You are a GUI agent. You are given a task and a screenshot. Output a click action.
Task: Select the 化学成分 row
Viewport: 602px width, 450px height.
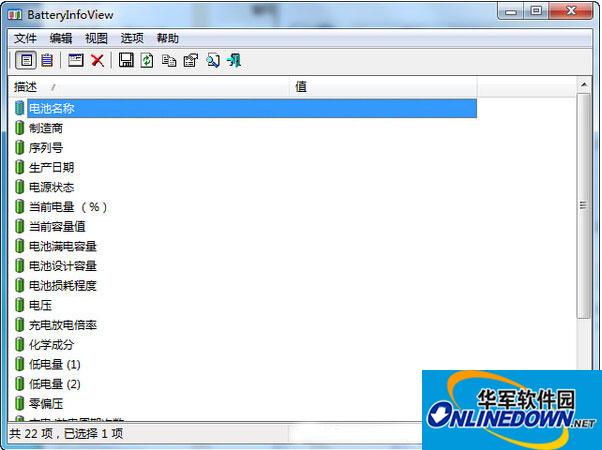[x=246, y=344]
